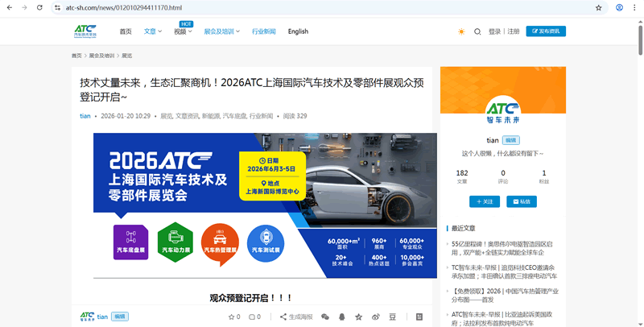The image size is (644, 327).
Task: Click the 发布资讯 button
Action: pyautogui.click(x=546, y=31)
